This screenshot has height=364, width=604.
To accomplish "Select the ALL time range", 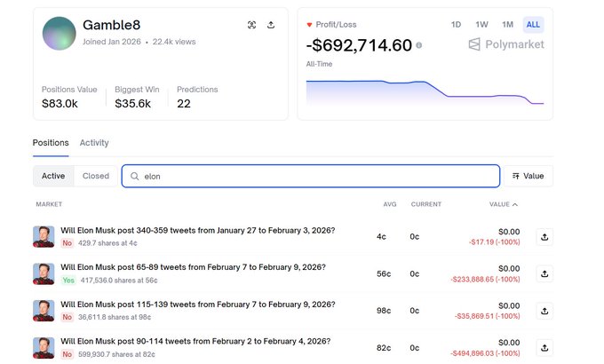I will pyautogui.click(x=533, y=24).
